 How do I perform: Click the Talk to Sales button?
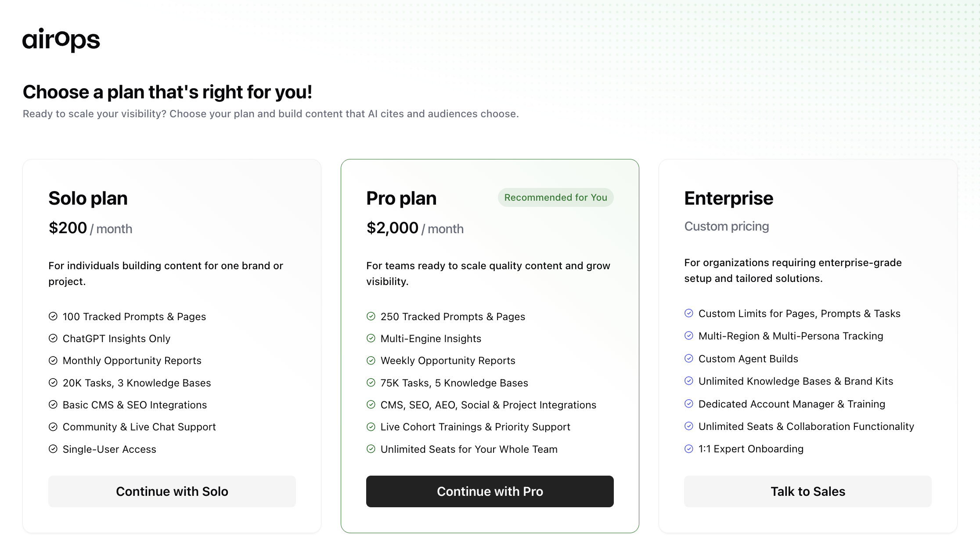(807, 491)
